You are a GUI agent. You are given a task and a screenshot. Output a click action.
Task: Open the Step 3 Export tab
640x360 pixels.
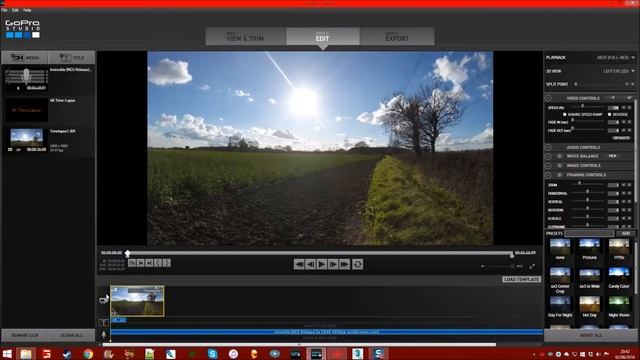pos(397,36)
